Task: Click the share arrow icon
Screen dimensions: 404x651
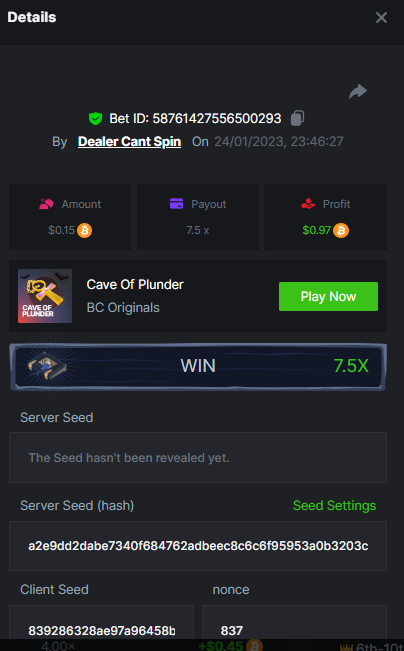Action: click(358, 91)
